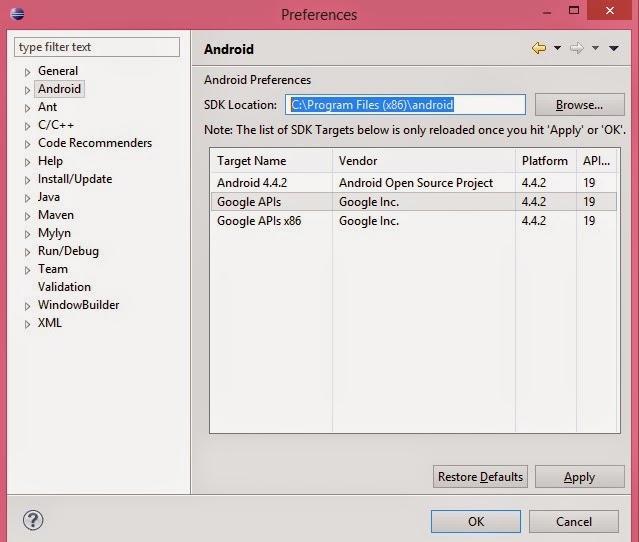Click the Apply button
Image resolution: width=639 pixels, height=542 pixels.
pyautogui.click(x=580, y=476)
